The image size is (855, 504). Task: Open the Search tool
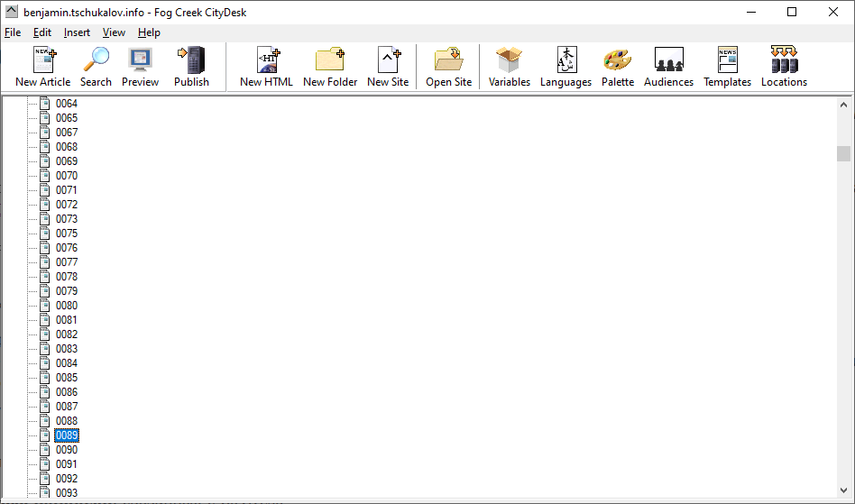click(96, 67)
